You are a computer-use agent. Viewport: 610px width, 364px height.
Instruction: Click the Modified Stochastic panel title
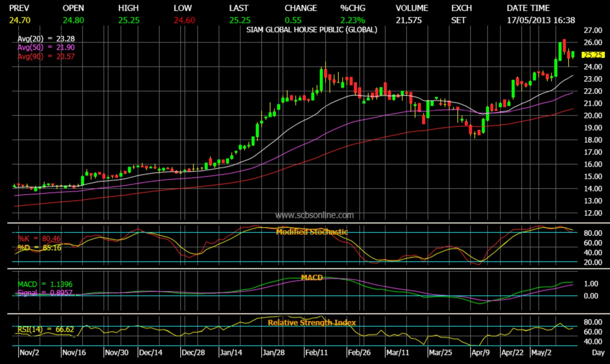tap(312, 232)
